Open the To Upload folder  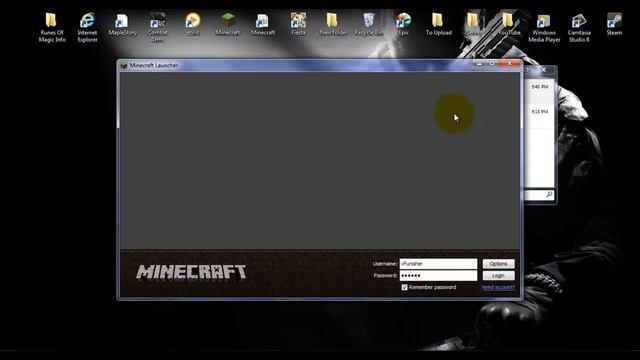coord(438,24)
